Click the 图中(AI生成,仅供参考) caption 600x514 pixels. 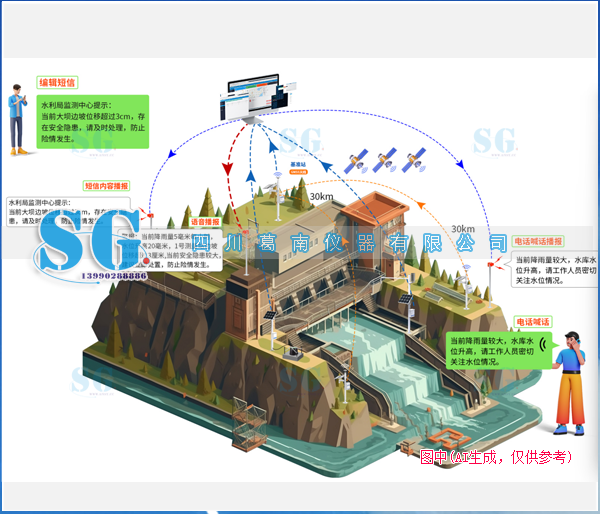496,457
